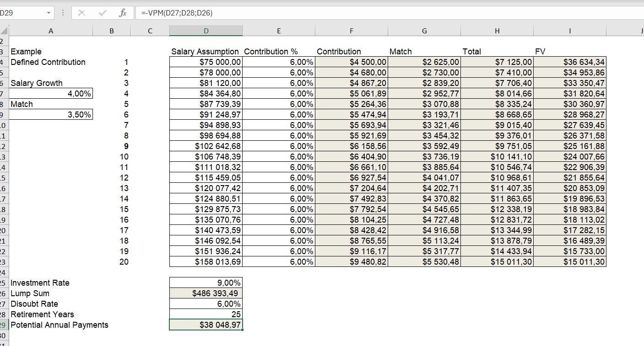
Task: Select the 3,50% match rate cell
Action: click(51, 115)
